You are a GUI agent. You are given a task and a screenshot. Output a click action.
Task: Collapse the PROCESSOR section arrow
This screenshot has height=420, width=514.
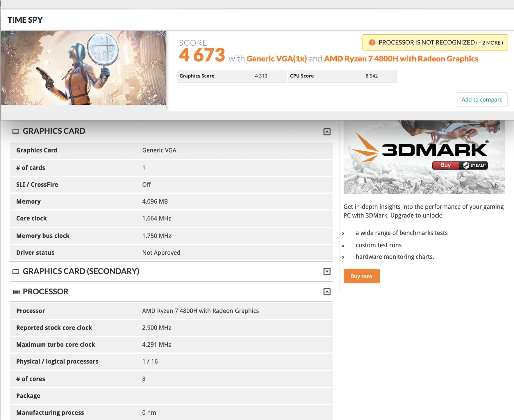point(327,291)
